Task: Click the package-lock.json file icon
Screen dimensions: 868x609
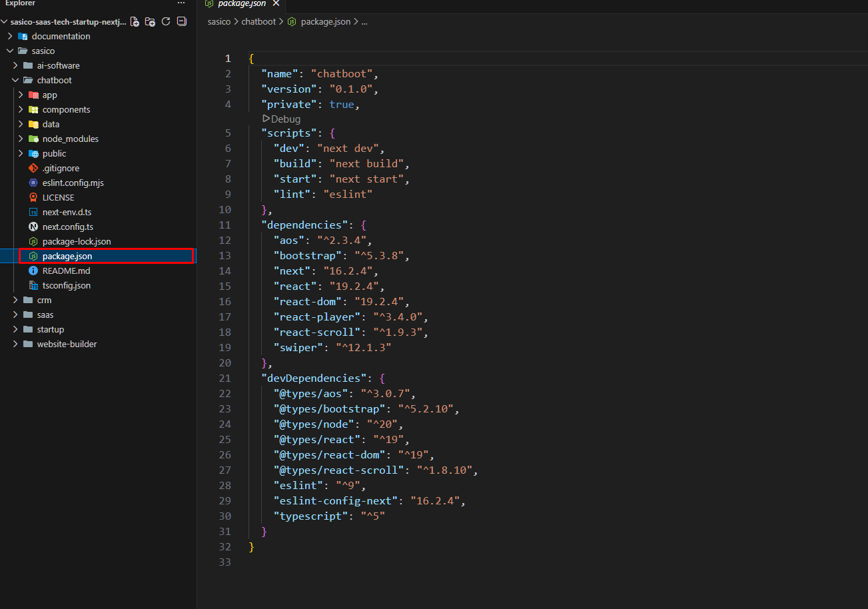Action: tap(33, 241)
